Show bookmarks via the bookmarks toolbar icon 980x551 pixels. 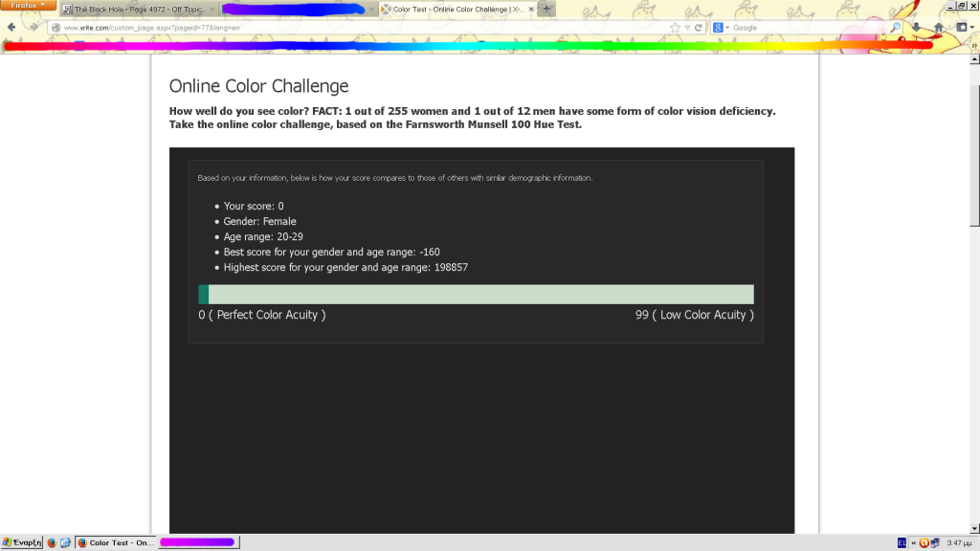(962, 26)
